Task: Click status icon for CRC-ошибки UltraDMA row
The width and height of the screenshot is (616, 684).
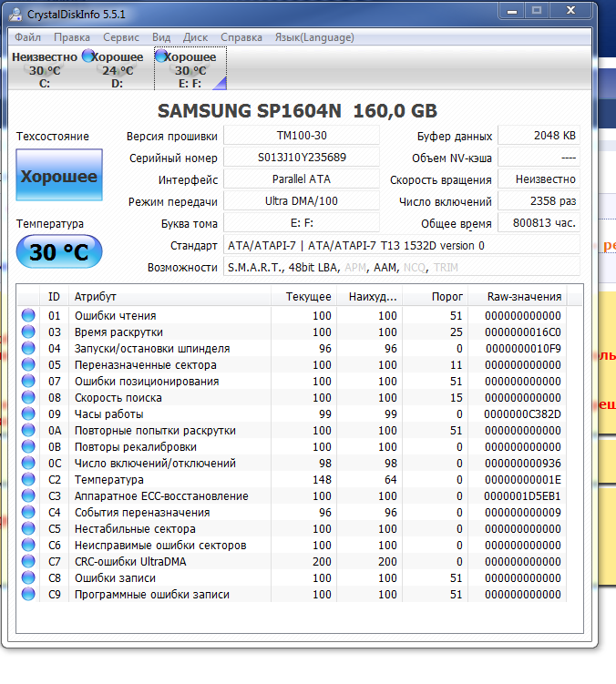Action: (x=28, y=562)
